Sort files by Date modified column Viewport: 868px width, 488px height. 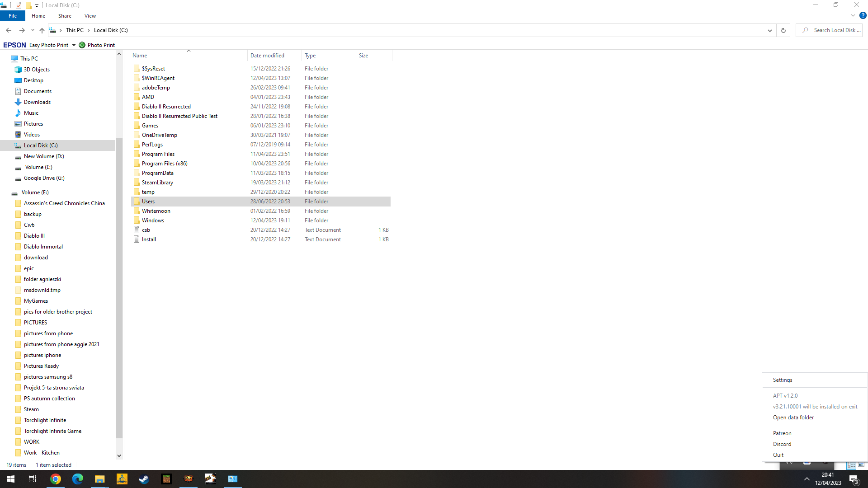(x=267, y=55)
